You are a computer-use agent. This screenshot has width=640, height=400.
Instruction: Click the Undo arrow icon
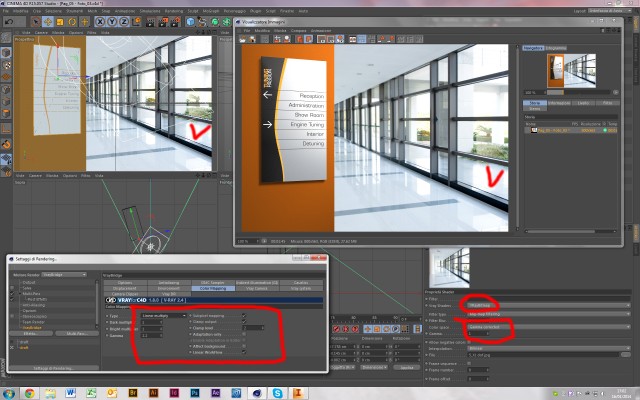pos(9,22)
